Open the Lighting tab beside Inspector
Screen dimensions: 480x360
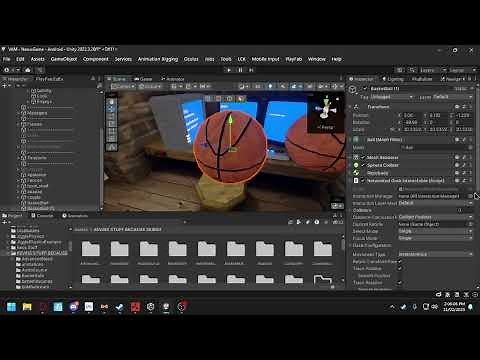[393, 79]
